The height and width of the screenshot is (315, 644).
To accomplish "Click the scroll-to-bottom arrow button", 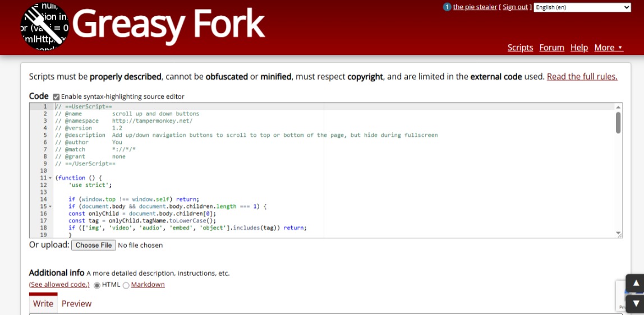I will tap(636, 304).
